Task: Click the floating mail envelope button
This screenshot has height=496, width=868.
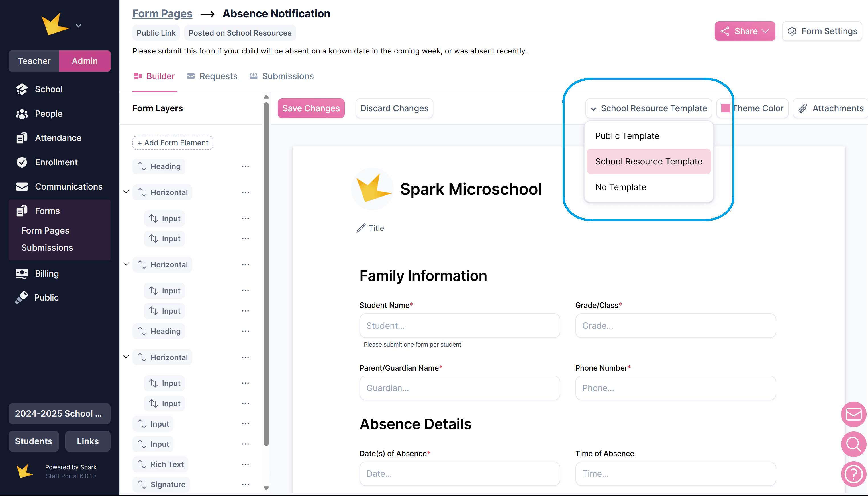Action: pyautogui.click(x=853, y=414)
